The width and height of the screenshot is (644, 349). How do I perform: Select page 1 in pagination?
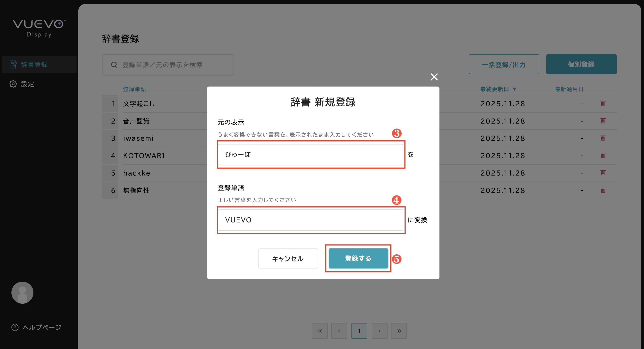[x=359, y=331]
